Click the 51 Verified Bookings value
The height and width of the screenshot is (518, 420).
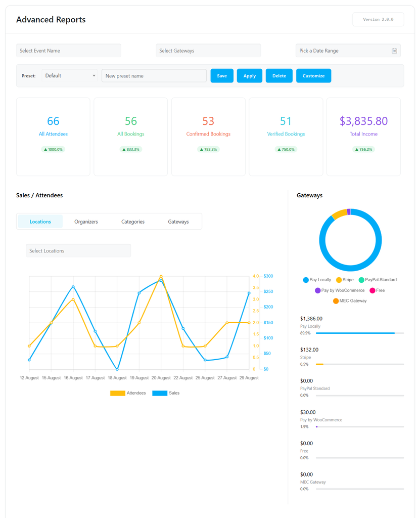286,121
